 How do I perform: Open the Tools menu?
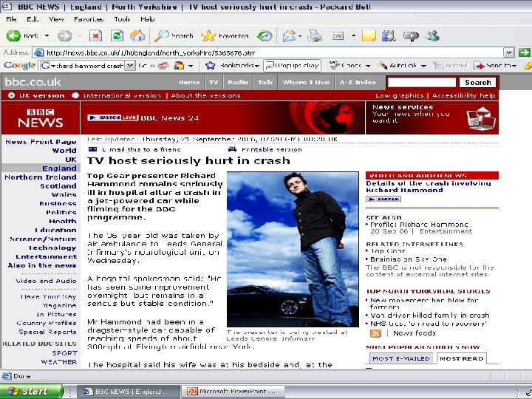(x=122, y=18)
